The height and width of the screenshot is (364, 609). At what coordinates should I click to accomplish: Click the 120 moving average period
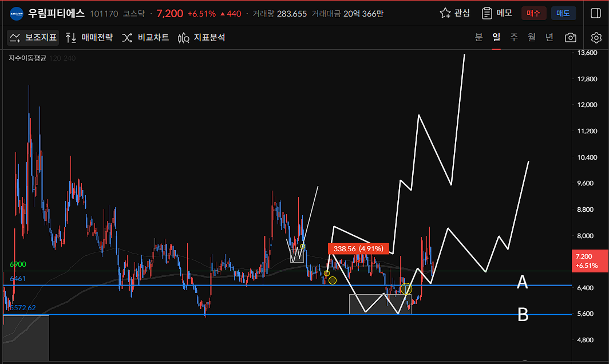[55, 58]
